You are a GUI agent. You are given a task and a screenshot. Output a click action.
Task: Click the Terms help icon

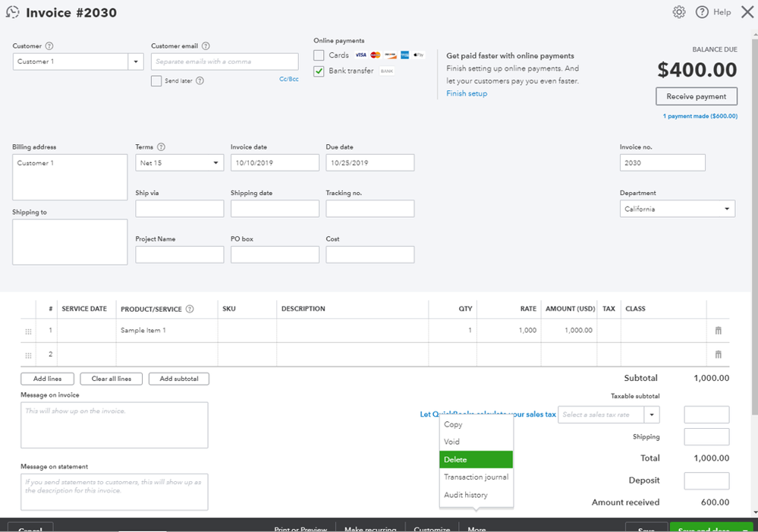click(x=162, y=147)
